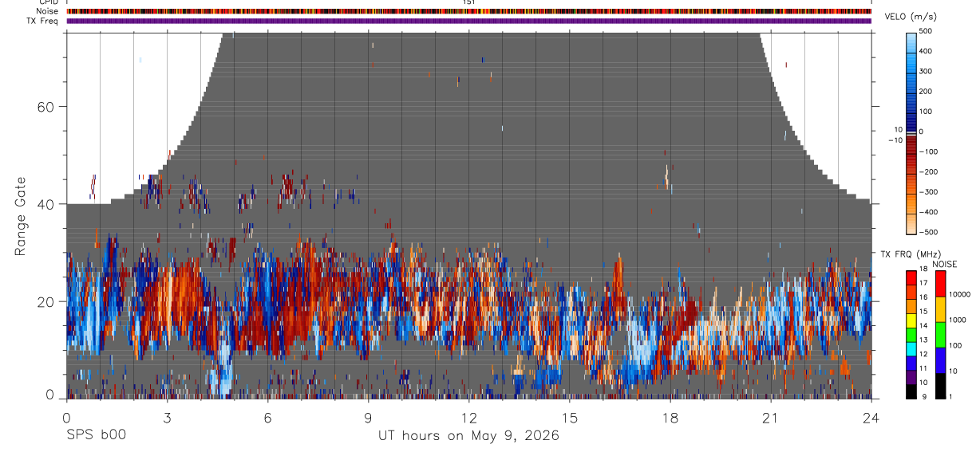Click the red top swatch of NOISE legend
The height and width of the screenshot is (452, 980).
(x=939, y=284)
